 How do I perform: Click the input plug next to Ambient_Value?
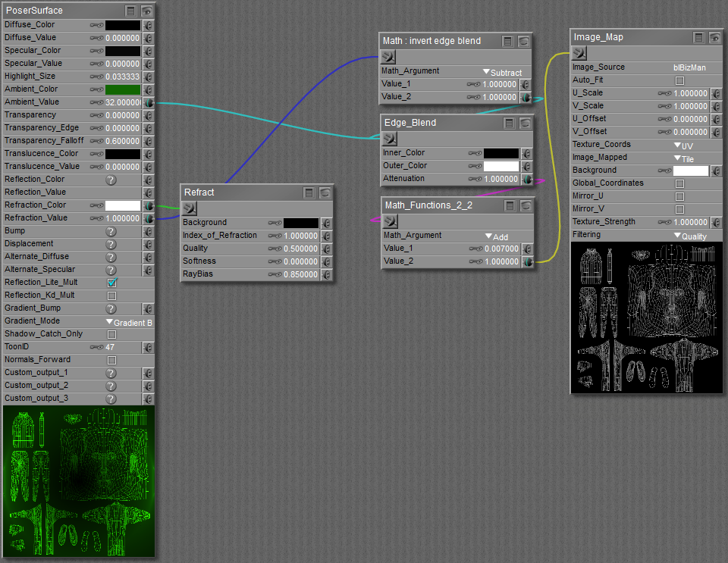click(x=149, y=102)
